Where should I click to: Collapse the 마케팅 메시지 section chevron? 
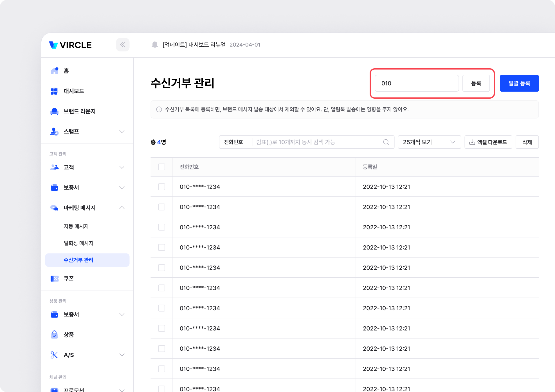pos(122,208)
